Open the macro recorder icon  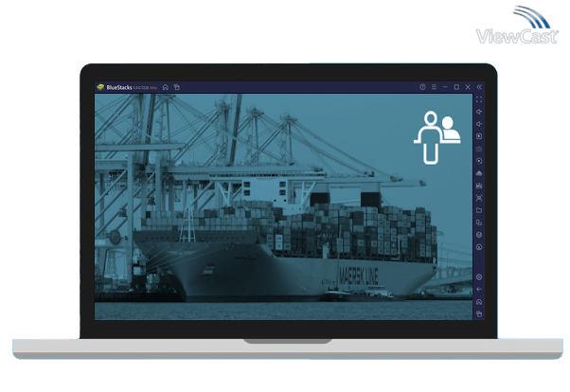click(479, 186)
